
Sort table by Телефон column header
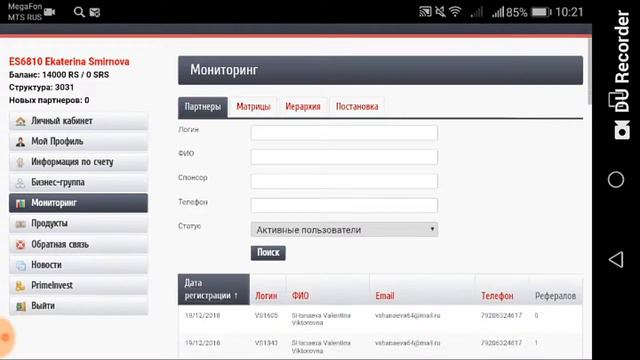[x=497, y=296]
